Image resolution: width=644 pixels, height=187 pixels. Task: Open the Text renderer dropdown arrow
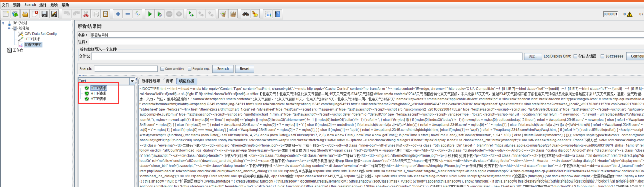coord(132,81)
